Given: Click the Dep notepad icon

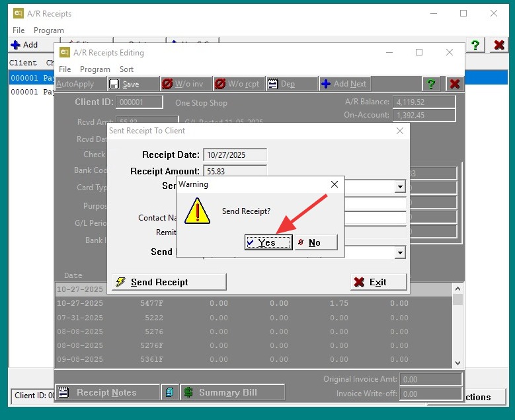Looking at the screenshot, I should 273,84.
